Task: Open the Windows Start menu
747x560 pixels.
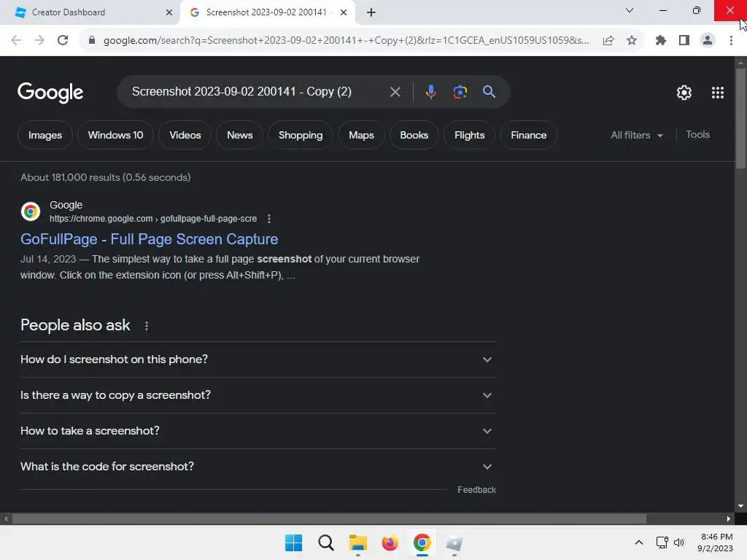Action: click(293, 542)
